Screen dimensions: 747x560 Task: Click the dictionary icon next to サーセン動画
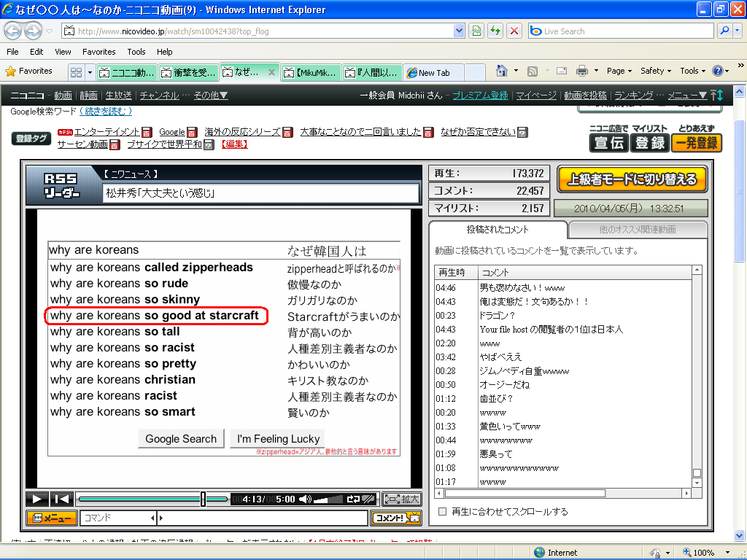pos(115,144)
